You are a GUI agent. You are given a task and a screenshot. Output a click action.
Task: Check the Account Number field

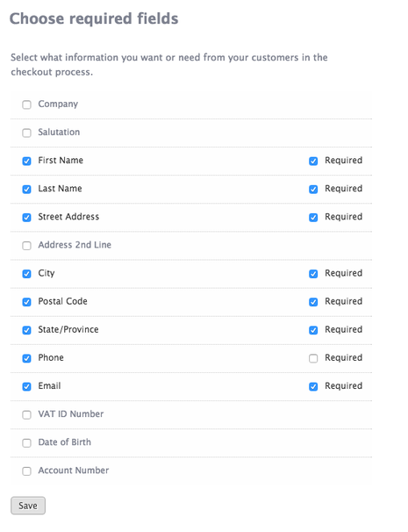pos(27,471)
